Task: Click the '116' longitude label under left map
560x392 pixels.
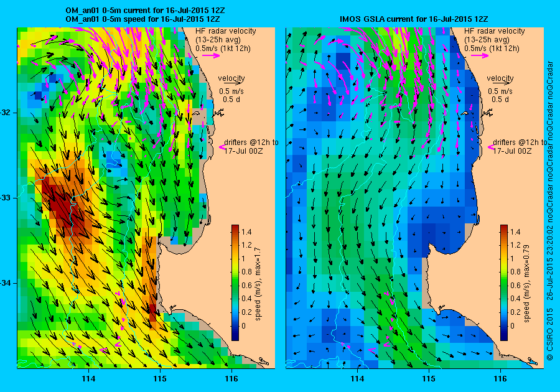Action: click(x=231, y=379)
